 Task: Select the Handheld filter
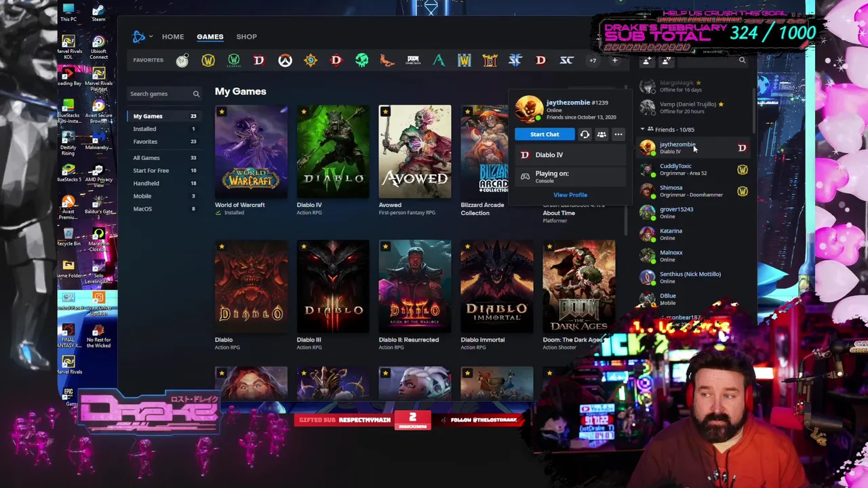coord(165,184)
